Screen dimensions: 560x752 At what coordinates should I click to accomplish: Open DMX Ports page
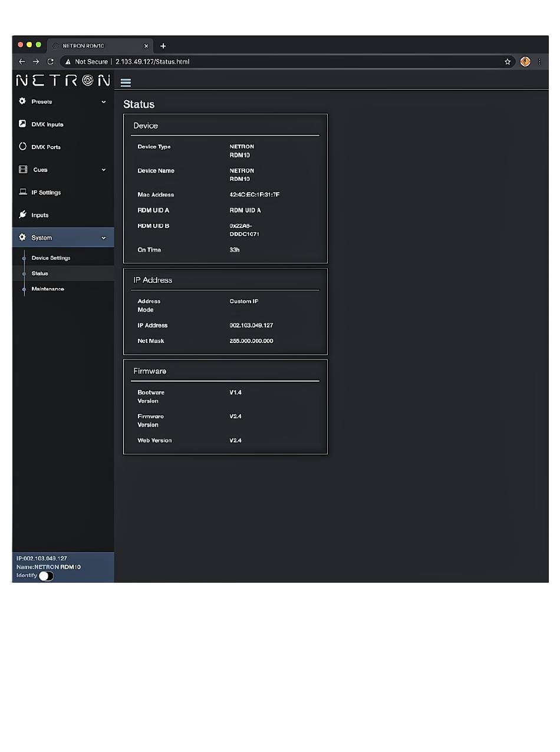pyautogui.click(x=63, y=147)
